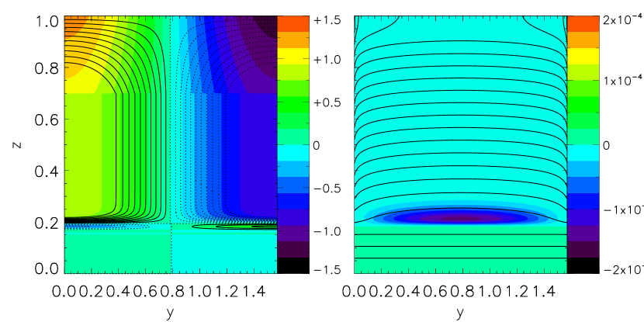Pick the yellow swatch in left colorbar

[293, 57]
